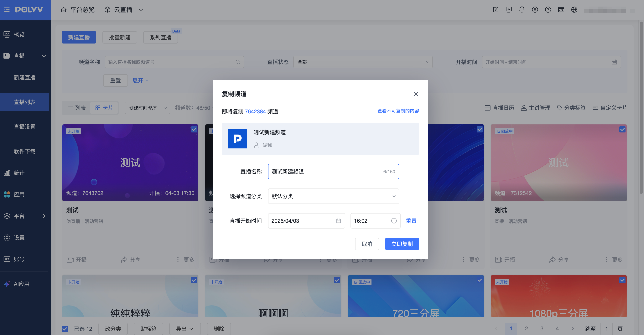Open the download center icon in header

click(509, 10)
